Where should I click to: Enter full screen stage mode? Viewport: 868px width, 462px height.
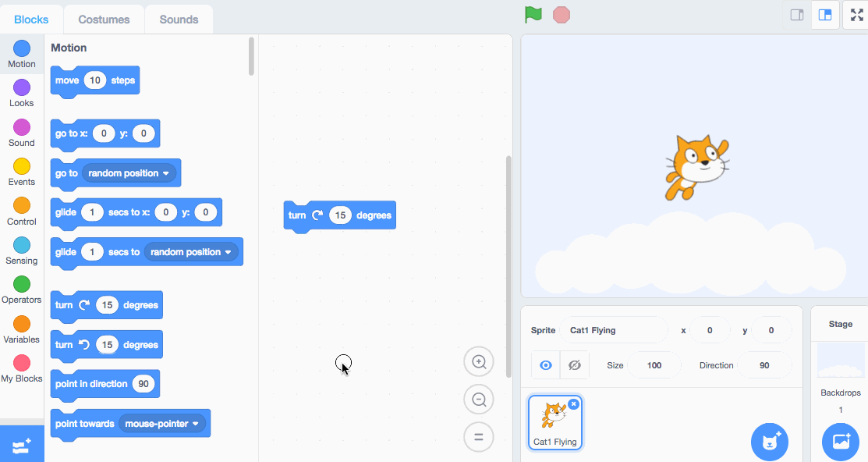[x=856, y=15]
